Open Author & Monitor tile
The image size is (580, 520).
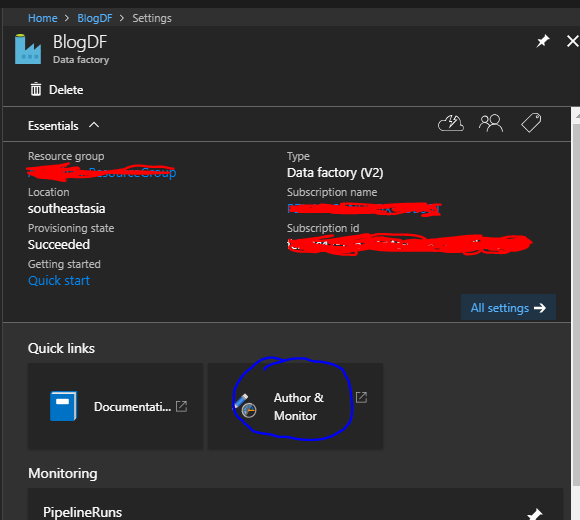click(296, 406)
